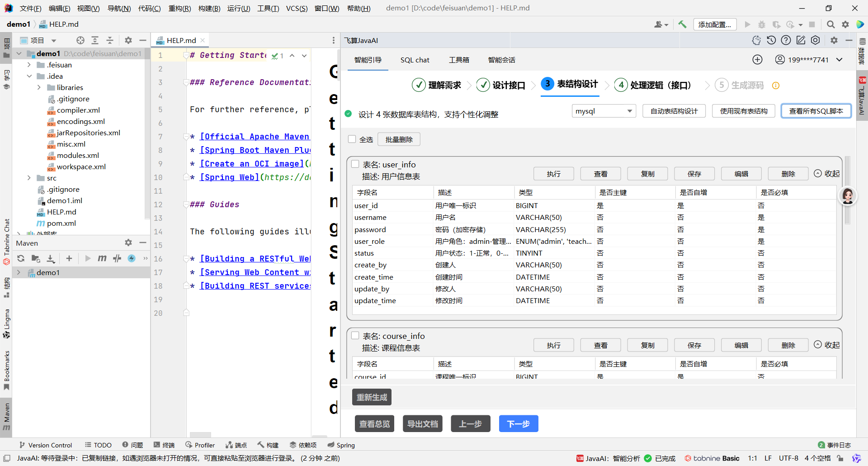Click the locate target icon in project panel
This screenshot has height=466, width=868.
[80, 40]
